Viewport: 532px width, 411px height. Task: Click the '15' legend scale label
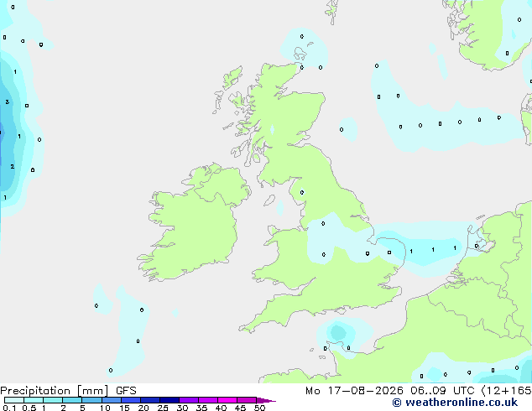[x=124, y=408]
